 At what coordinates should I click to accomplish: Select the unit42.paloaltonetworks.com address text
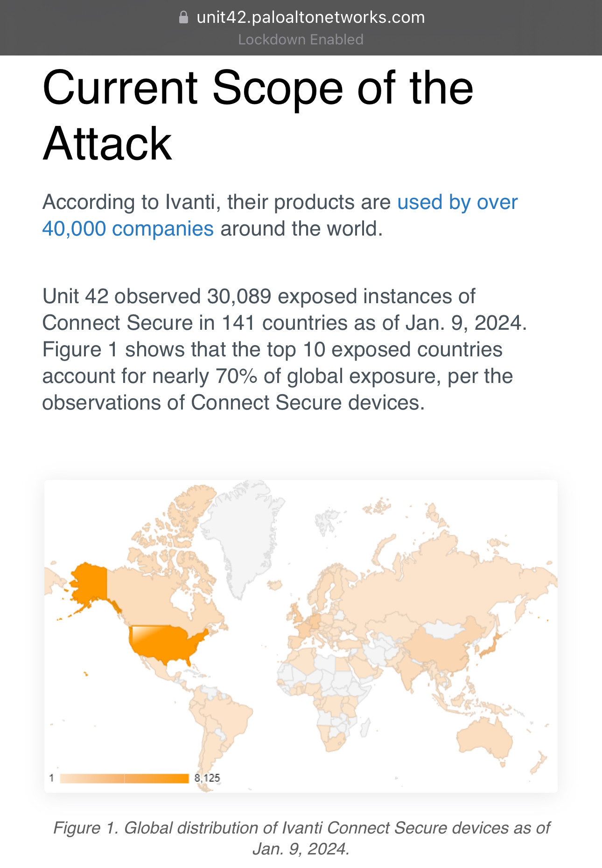(x=311, y=17)
